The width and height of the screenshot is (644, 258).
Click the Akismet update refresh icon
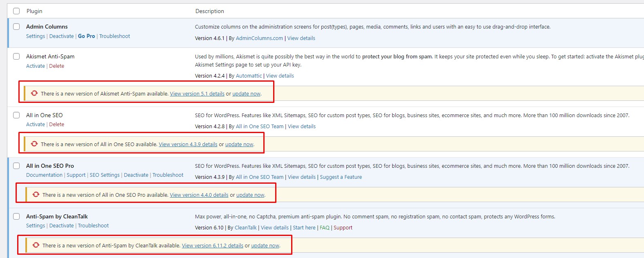click(34, 93)
